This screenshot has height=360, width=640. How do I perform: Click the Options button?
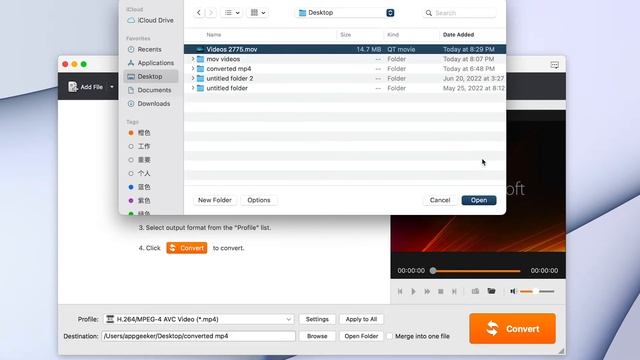259,200
